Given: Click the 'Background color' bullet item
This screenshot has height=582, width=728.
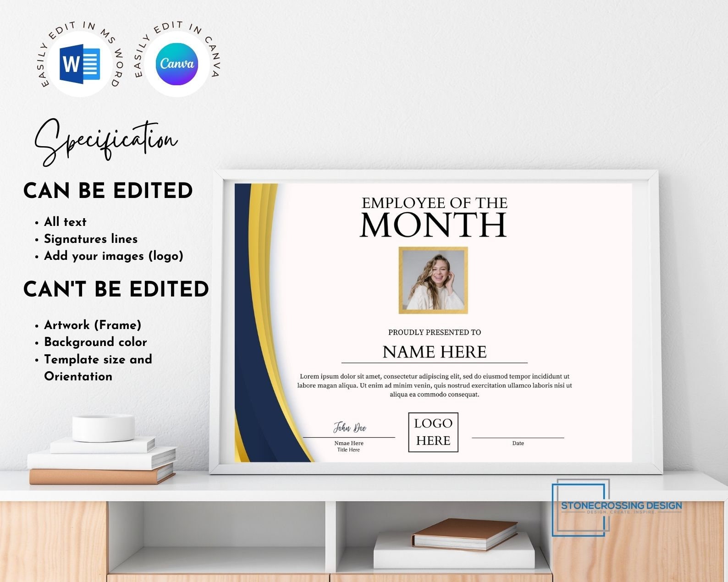Looking at the screenshot, I should click(x=95, y=342).
